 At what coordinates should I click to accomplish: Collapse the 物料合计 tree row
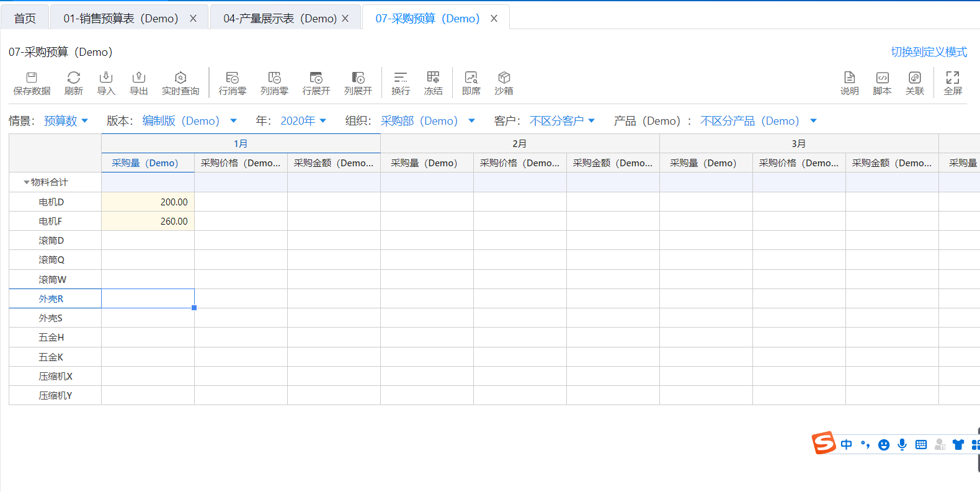(26, 182)
